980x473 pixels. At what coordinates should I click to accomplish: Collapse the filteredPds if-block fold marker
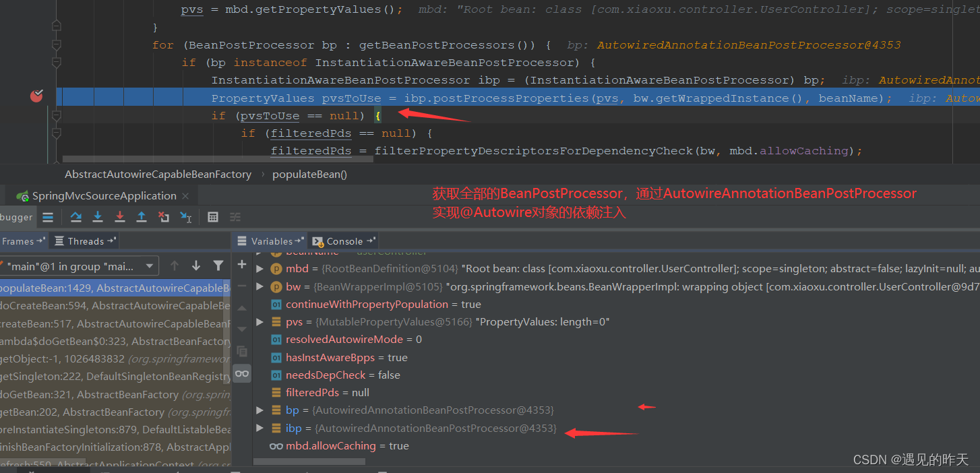[57, 133]
